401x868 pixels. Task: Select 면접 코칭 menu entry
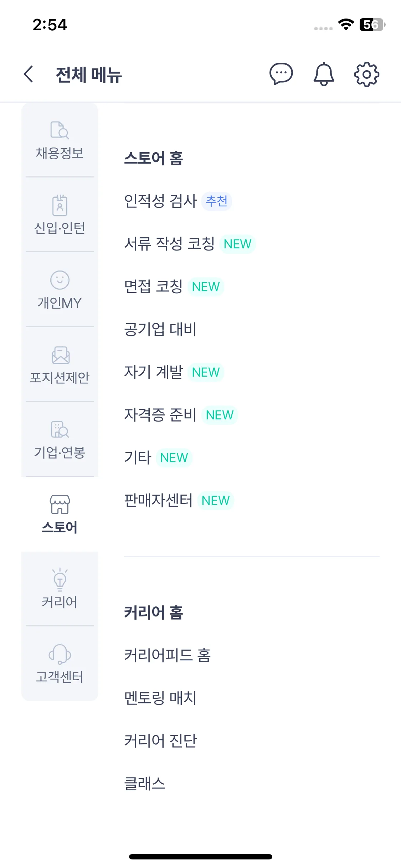(x=153, y=286)
